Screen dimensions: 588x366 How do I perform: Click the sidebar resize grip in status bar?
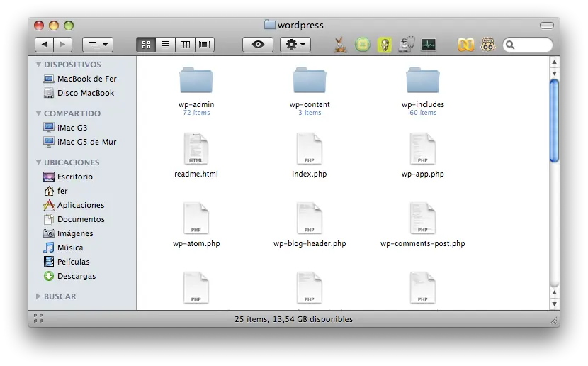(38, 318)
